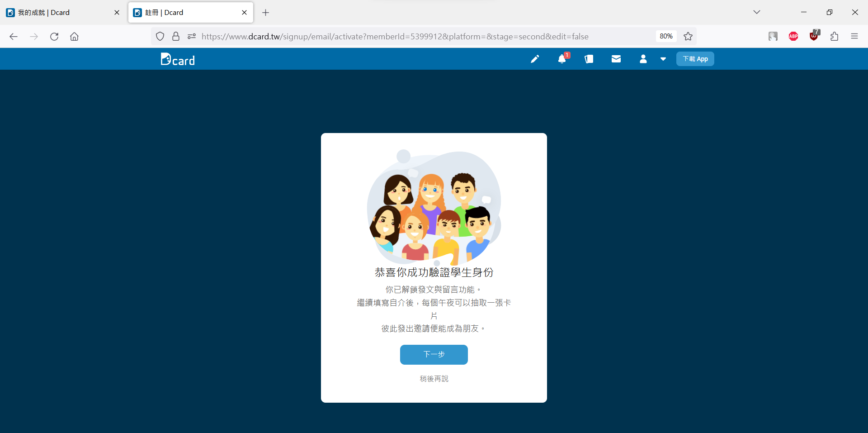The image size is (868, 433).
Task: List all tabs with the chevron
Action: point(757,12)
